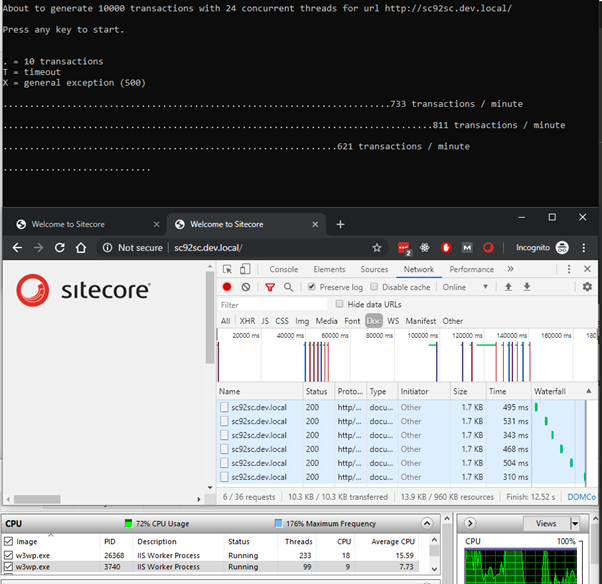
Task: Open the Online throttling dropdown
Action: tap(468, 287)
